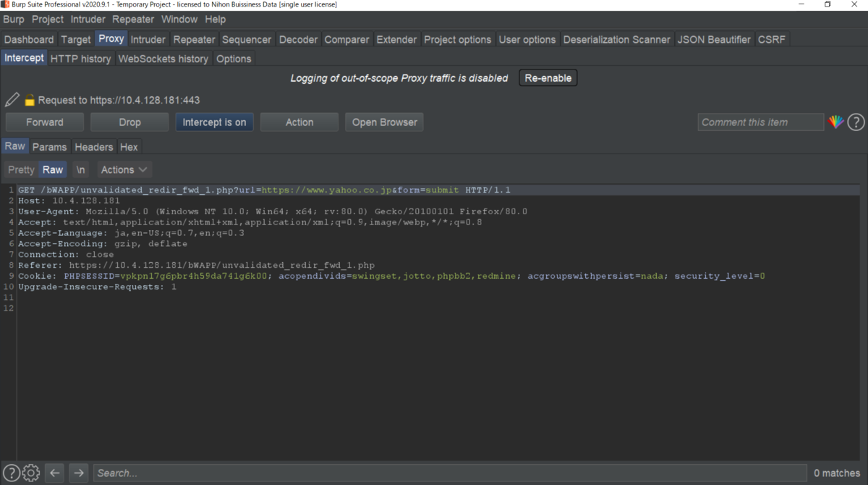Image resolution: width=868 pixels, height=485 pixels.
Task: Expand the Actions dropdown in editor
Action: [x=124, y=169]
